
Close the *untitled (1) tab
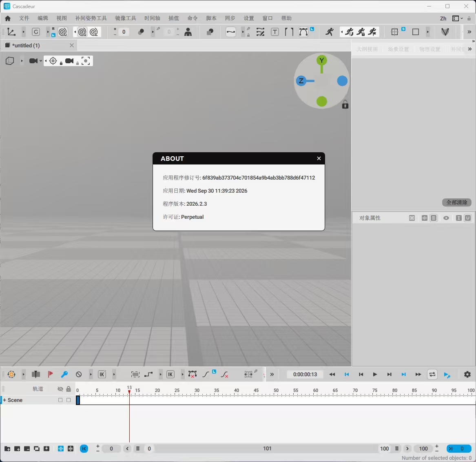tap(72, 46)
